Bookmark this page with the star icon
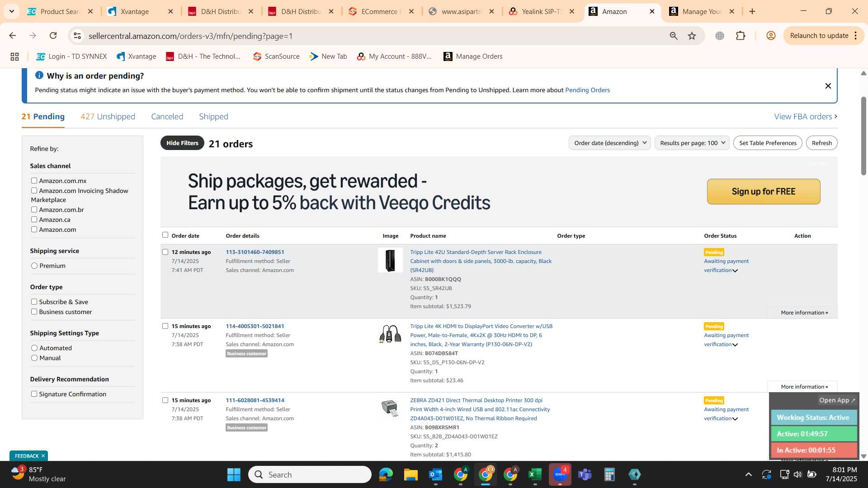 tap(692, 36)
